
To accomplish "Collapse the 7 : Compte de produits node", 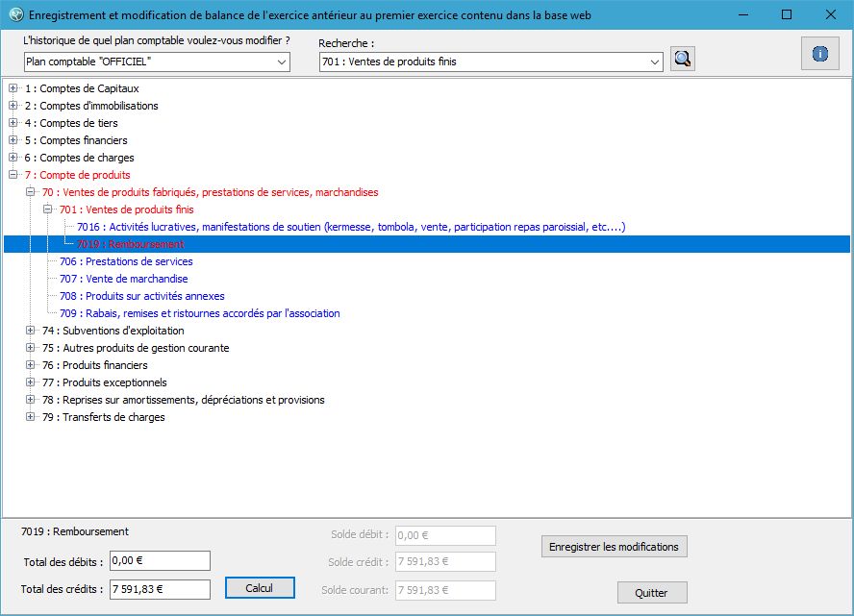I will 13,175.
